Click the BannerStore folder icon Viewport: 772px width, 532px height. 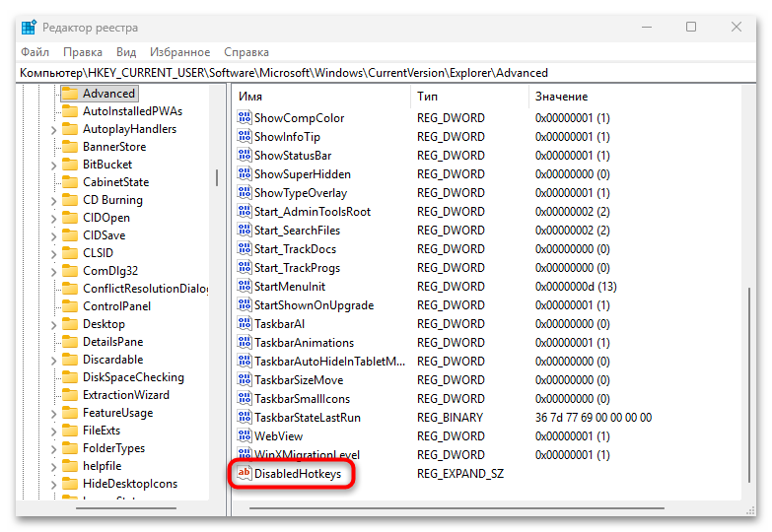click(x=70, y=147)
